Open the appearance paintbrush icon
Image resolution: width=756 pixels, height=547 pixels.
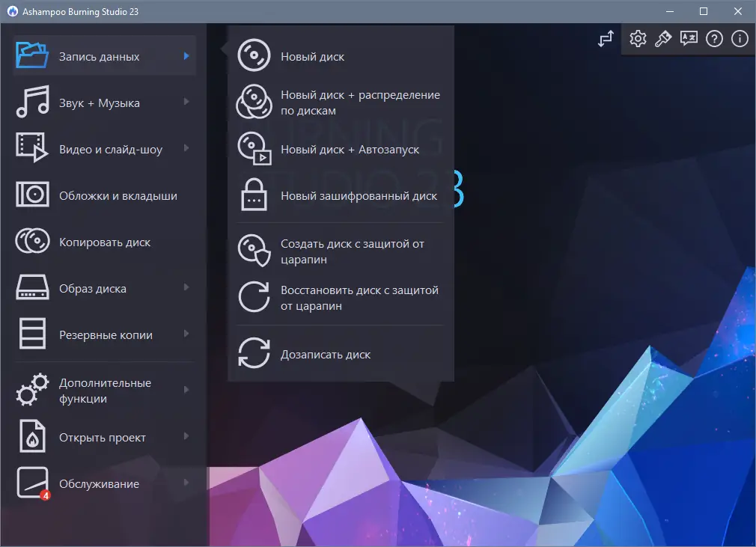coord(662,38)
